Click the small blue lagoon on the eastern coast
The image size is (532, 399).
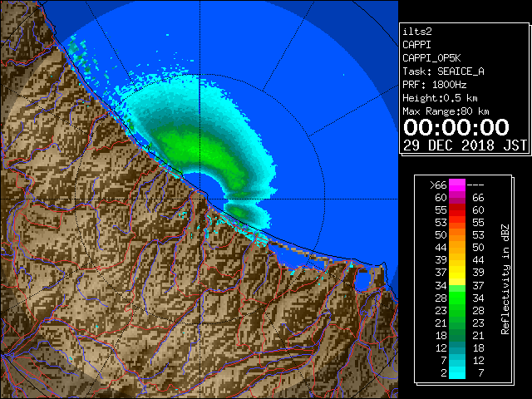(362, 280)
